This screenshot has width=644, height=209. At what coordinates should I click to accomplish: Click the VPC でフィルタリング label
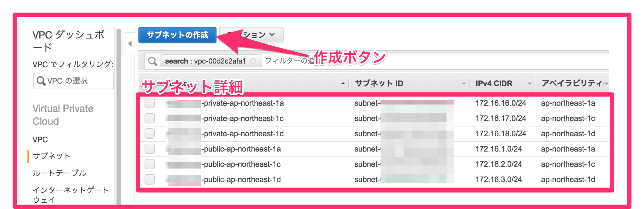coord(73,64)
